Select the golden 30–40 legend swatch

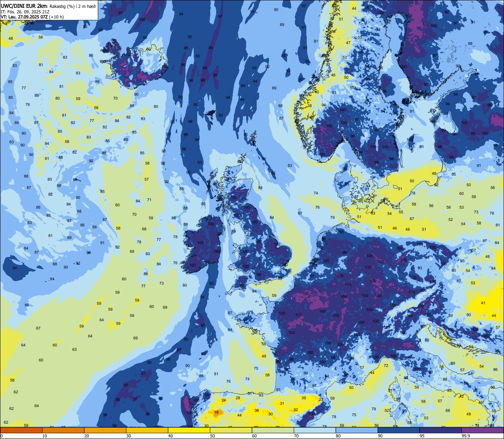[147, 430]
